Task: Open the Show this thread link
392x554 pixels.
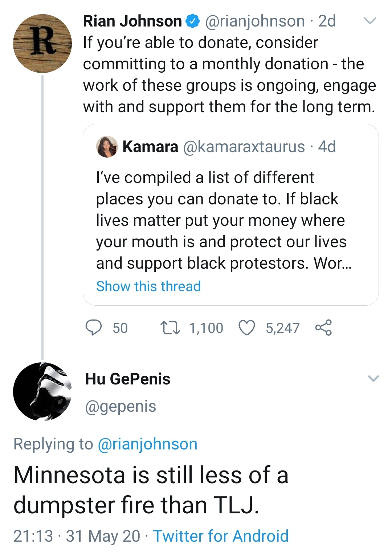Action: coord(148,286)
